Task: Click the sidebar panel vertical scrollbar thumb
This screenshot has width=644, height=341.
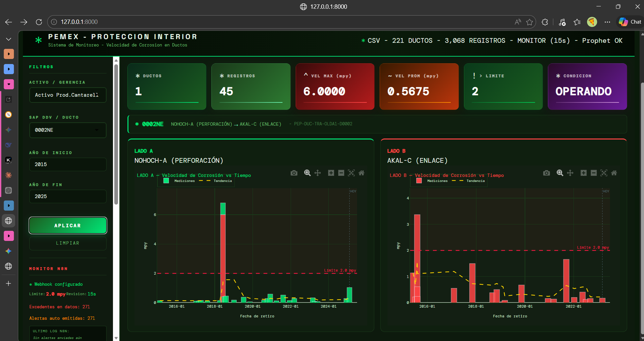Action: (x=116, y=134)
